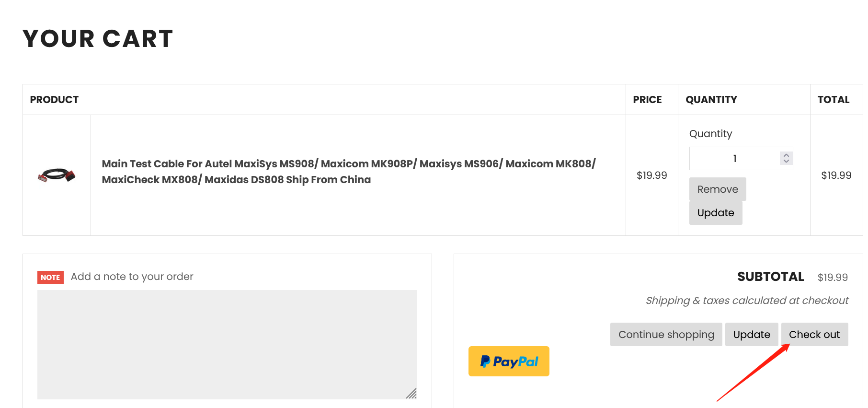This screenshot has height=408, width=868.
Task: Click the item price $19.99 in PRICE column
Action: 651,175
